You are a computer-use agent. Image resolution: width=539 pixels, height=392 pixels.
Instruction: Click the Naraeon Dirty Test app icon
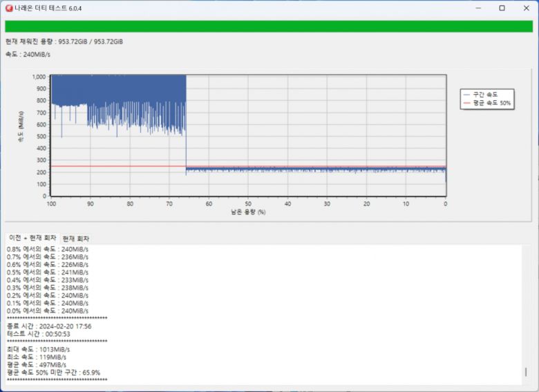tap(8, 8)
